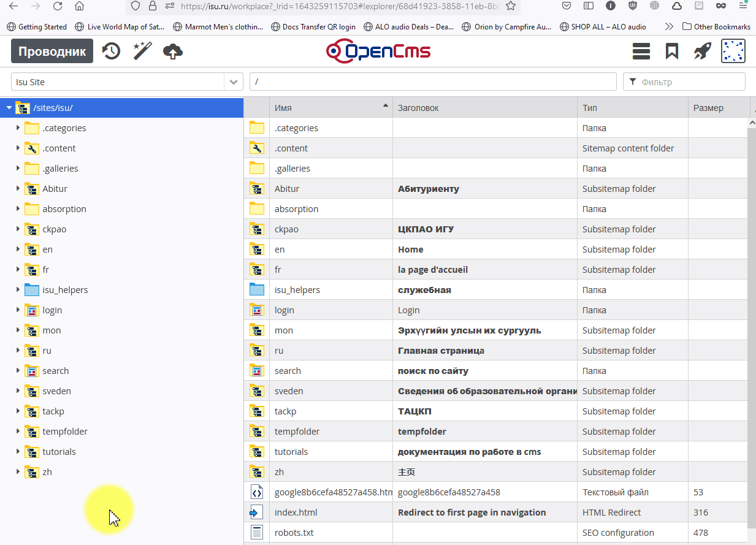Expand the Abitur folder in tree
Viewport: 756px width, 545px height.
18,189
